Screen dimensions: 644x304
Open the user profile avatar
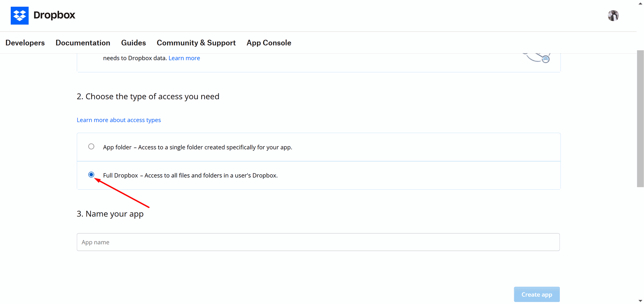click(613, 15)
